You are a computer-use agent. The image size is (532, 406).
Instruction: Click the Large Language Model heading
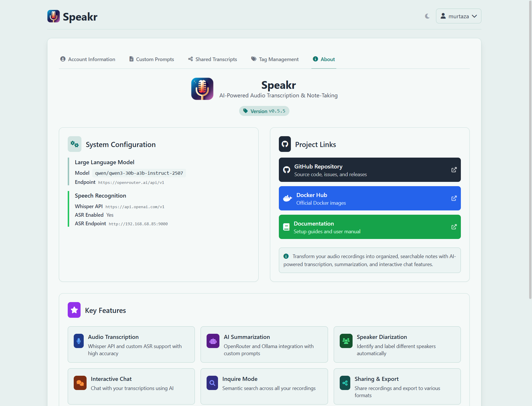tap(105, 162)
